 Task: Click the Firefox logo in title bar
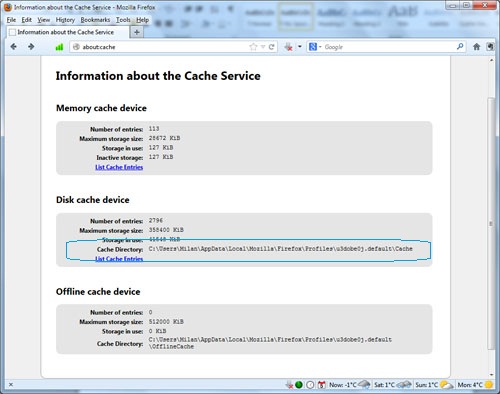click(x=8, y=7)
